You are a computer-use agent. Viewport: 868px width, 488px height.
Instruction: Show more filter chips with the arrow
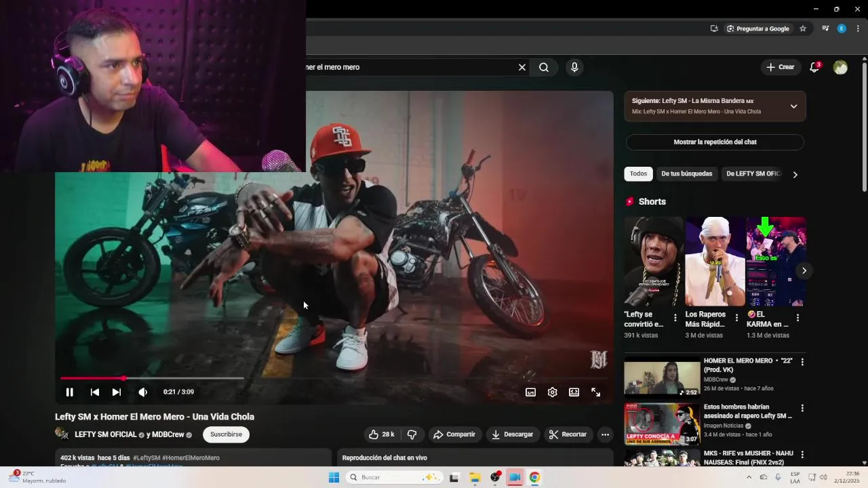click(795, 174)
